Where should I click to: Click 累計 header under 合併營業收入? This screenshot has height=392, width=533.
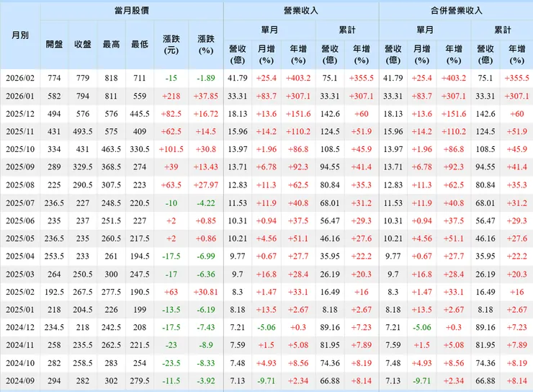[x=503, y=30]
